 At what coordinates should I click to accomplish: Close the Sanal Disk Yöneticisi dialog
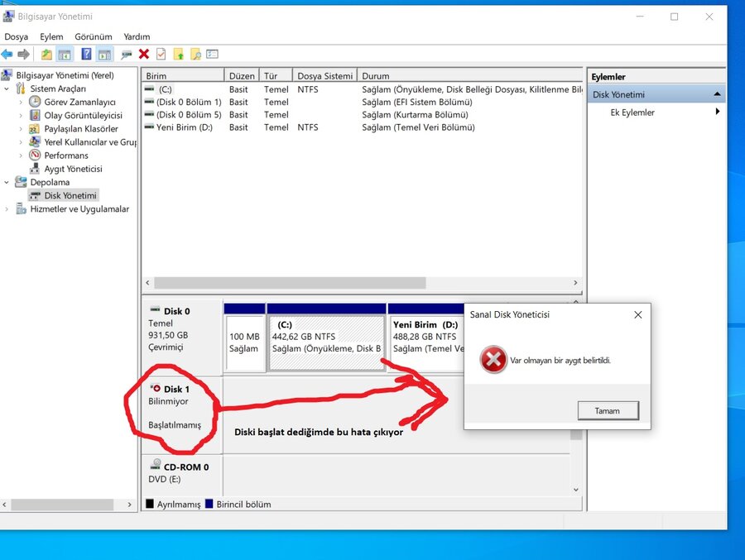click(x=638, y=314)
